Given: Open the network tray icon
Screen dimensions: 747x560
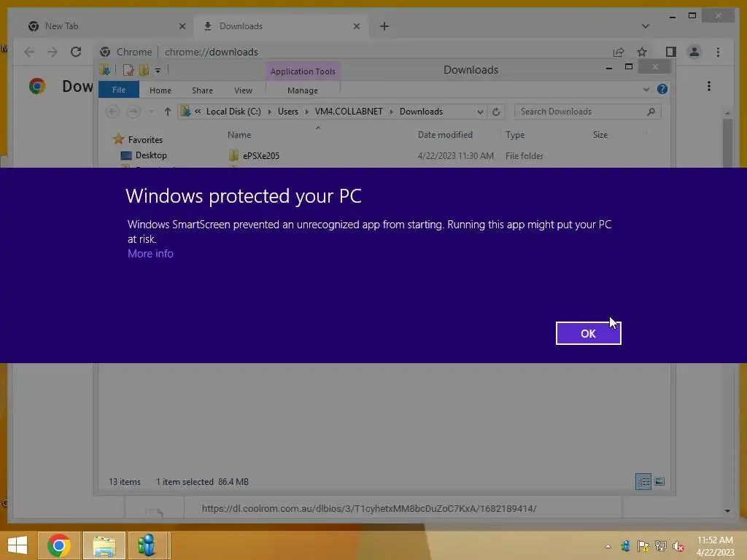Looking at the screenshot, I should click(x=661, y=546).
